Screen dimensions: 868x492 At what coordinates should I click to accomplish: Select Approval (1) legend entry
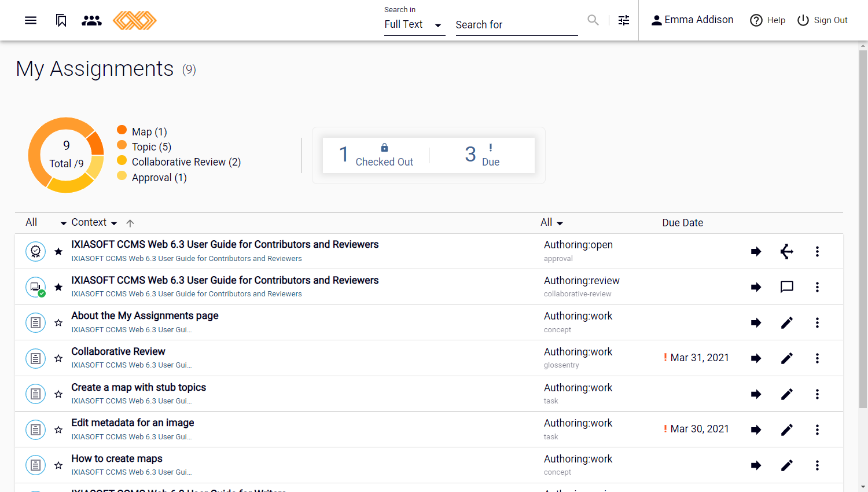[152, 177]
